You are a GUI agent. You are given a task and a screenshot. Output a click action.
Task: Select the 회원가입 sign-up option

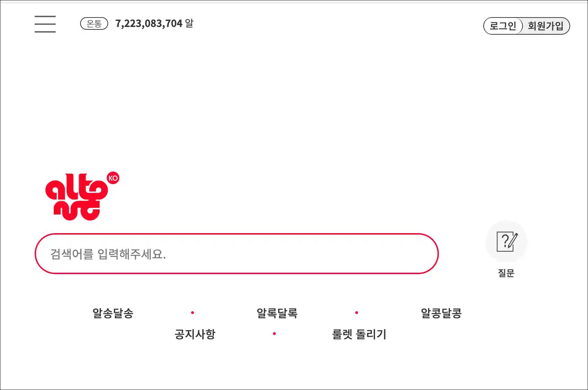pyautogui.click(x=546, y=26)
